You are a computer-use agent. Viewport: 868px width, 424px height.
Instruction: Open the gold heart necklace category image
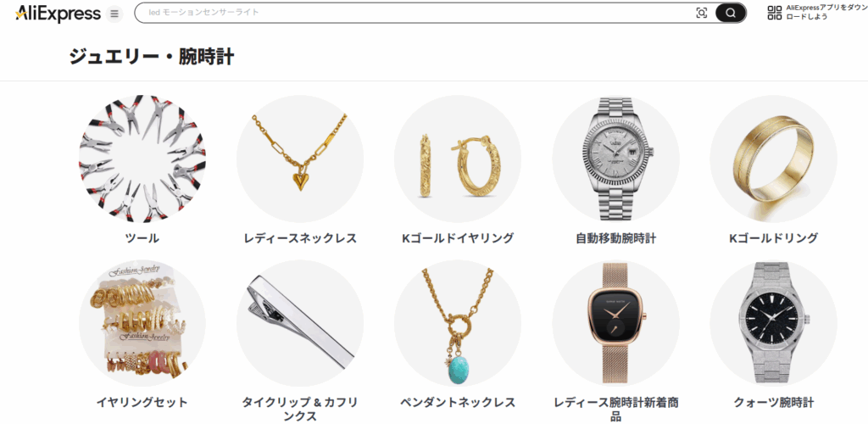click(x=300, y=159)
